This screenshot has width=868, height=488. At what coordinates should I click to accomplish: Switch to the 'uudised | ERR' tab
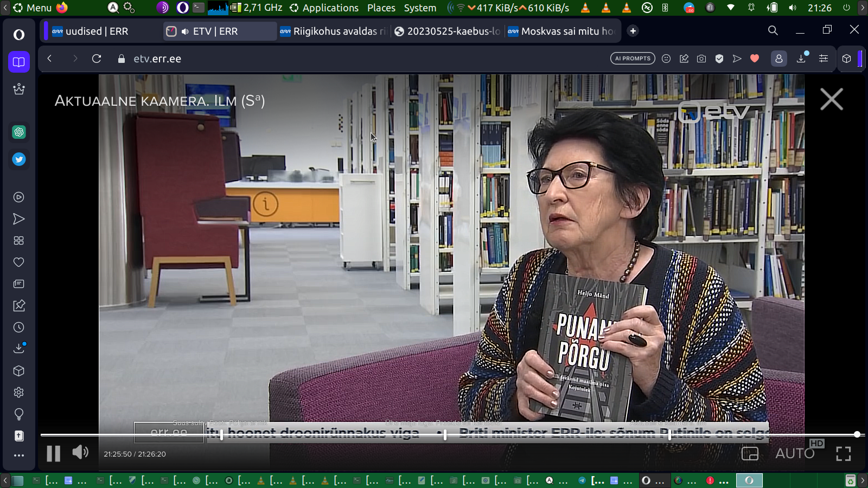tap(97, 31)
